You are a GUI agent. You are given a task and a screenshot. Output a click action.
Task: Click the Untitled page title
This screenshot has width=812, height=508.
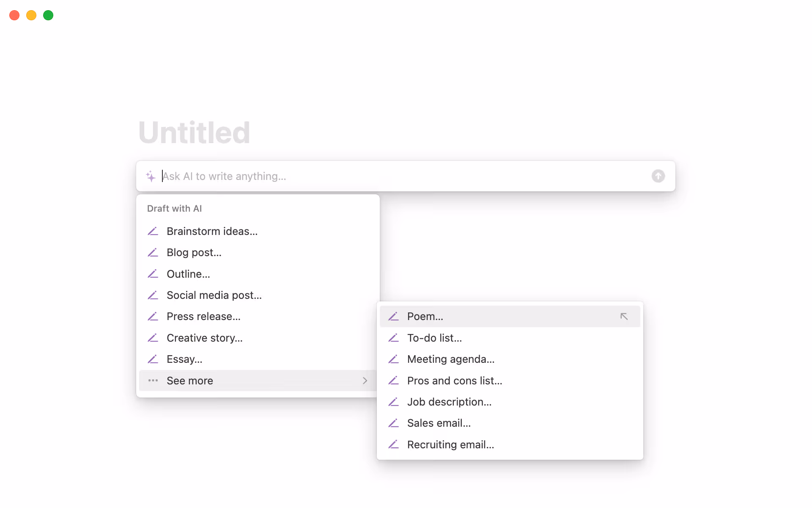point(194,133)
